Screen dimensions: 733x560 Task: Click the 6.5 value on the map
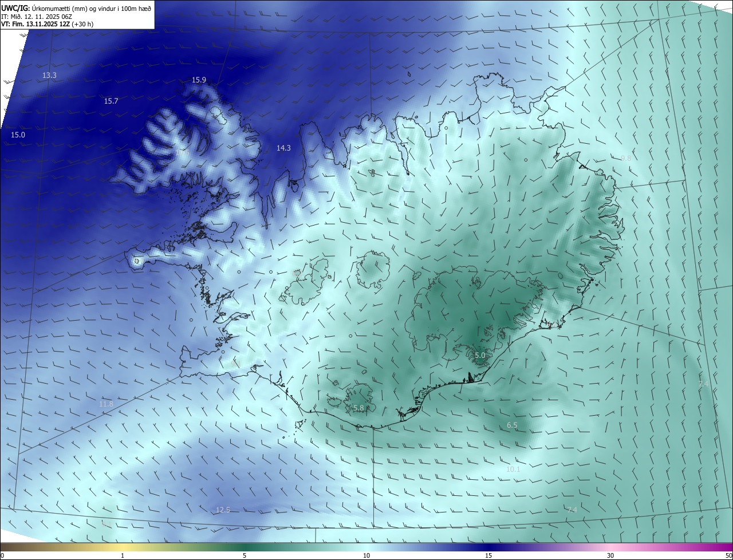(512, 425)
